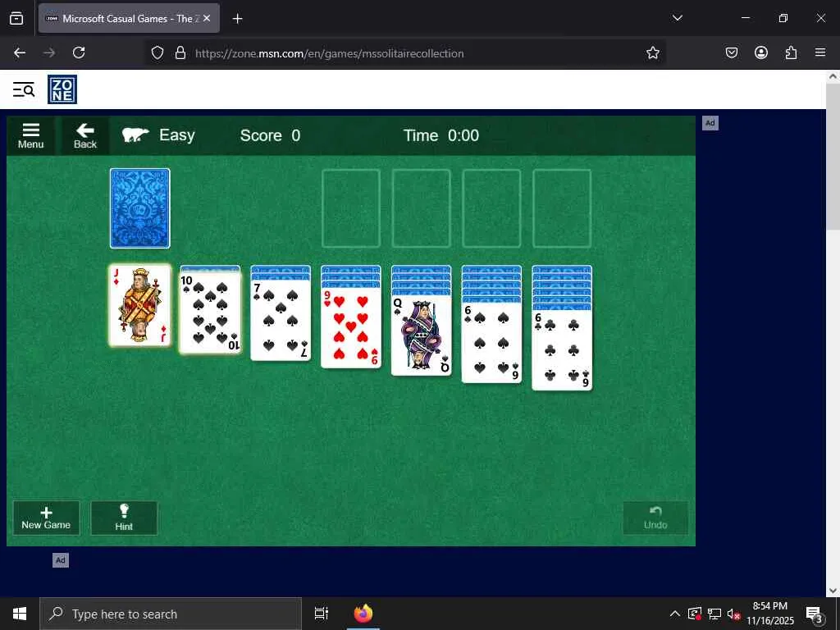Screen dimensions: 840x630
Task: Click the security alert tray icon
Action: click(695, 614)
